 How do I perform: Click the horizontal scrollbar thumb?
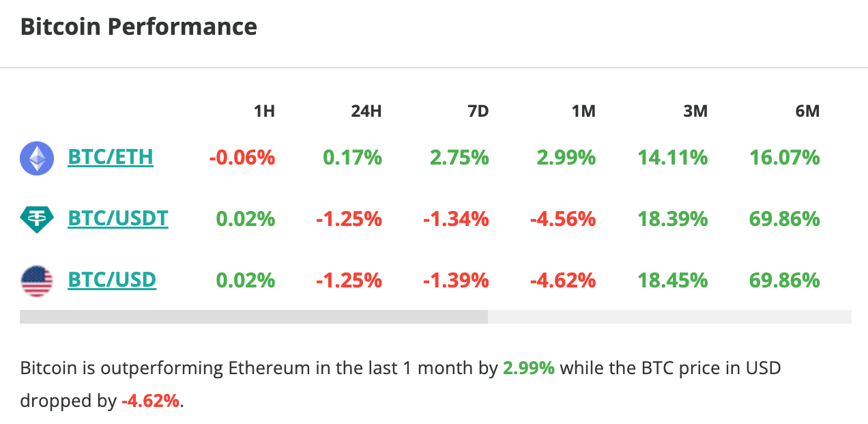point(254,317)
